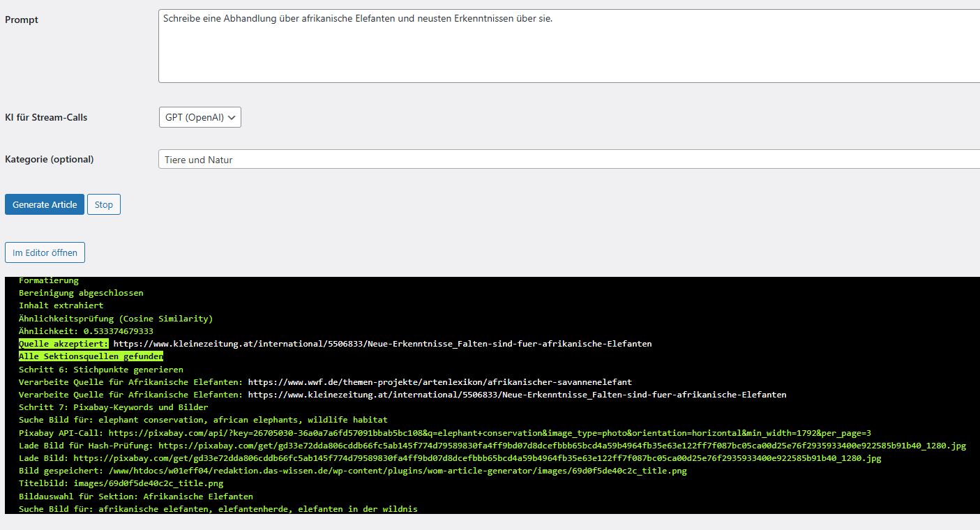Image resolution: width=980 pixels, height=530 pixels.
Task: Click the highlighted Quelle akzeptiert text
Action: 63,344
